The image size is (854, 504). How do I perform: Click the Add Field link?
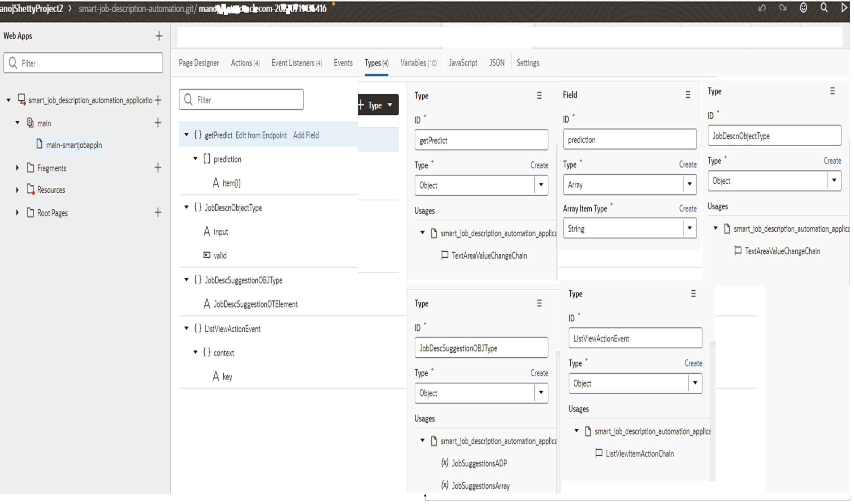[306, 136]
